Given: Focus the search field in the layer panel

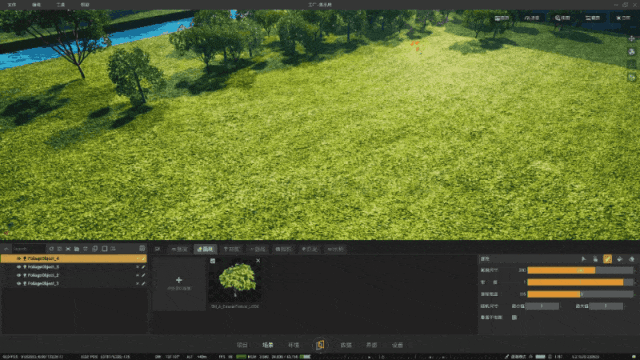Looking at the screenshot, I should (29, 249).
